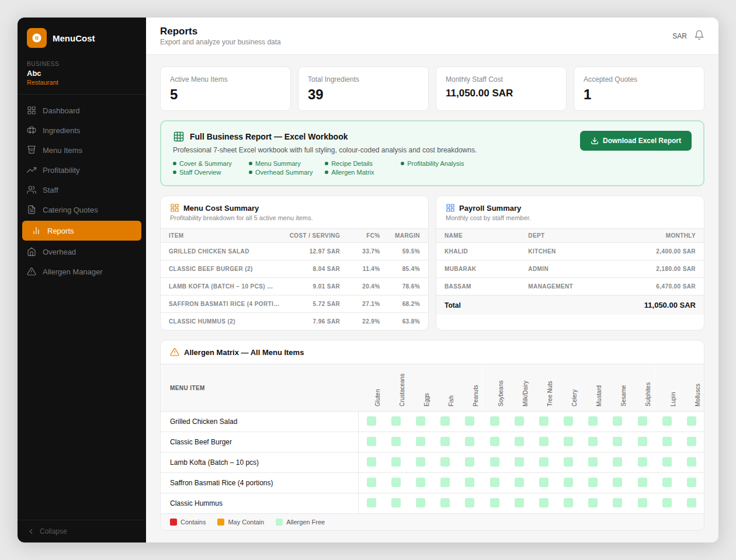Click the COST / SERVING column header
This screenshot has height=560, width=736.
click(x=314, y=235)
